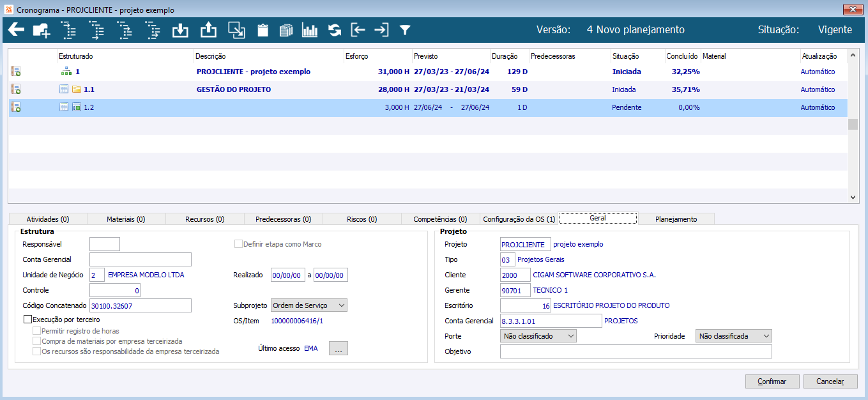This screenshot has width=868, height=400.
Task: Switch to the Recursos (0) tab
Action: click(205, 219)
